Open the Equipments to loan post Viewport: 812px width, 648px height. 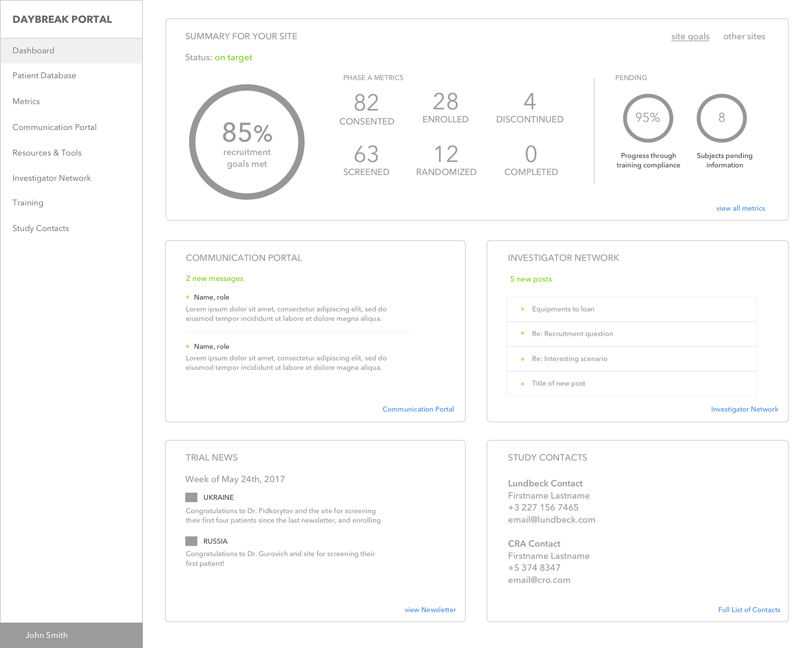(x=563, y=309)
